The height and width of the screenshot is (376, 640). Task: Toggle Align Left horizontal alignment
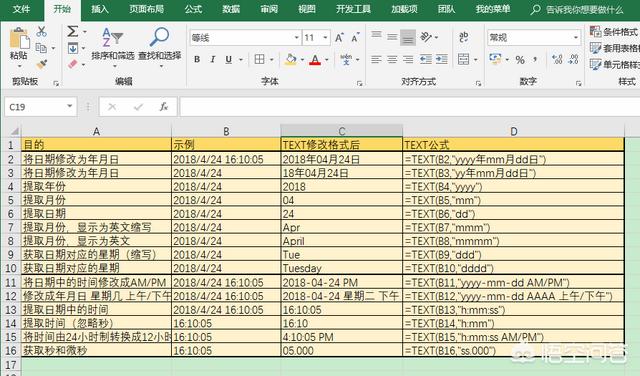click(376, 60)
